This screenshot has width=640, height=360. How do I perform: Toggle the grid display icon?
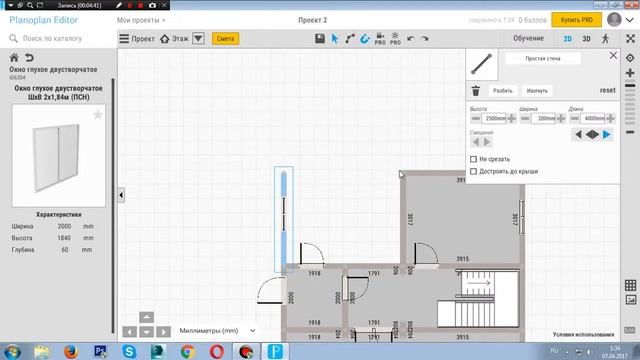[x=630, y=285]
